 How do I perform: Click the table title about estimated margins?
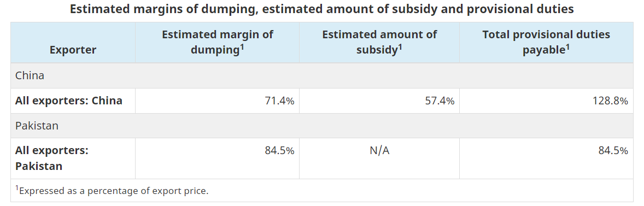(x=321, y=9)
